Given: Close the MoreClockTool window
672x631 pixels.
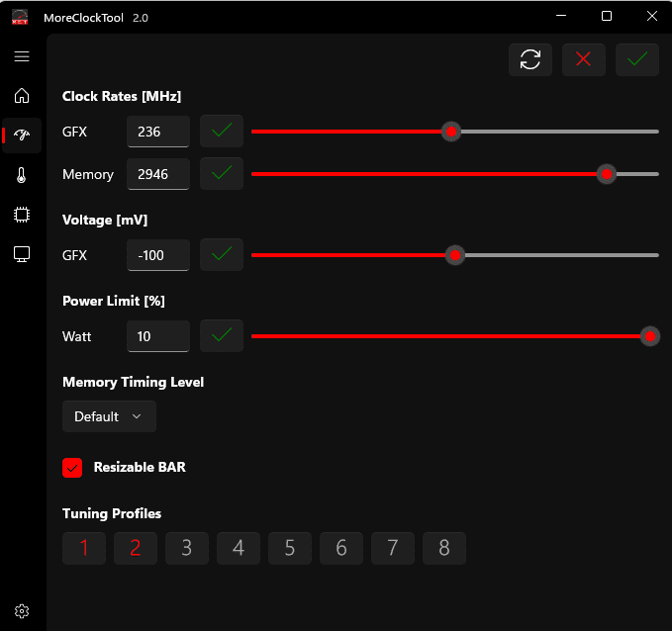Looking at the screenshot, I should tap(652, 16).
